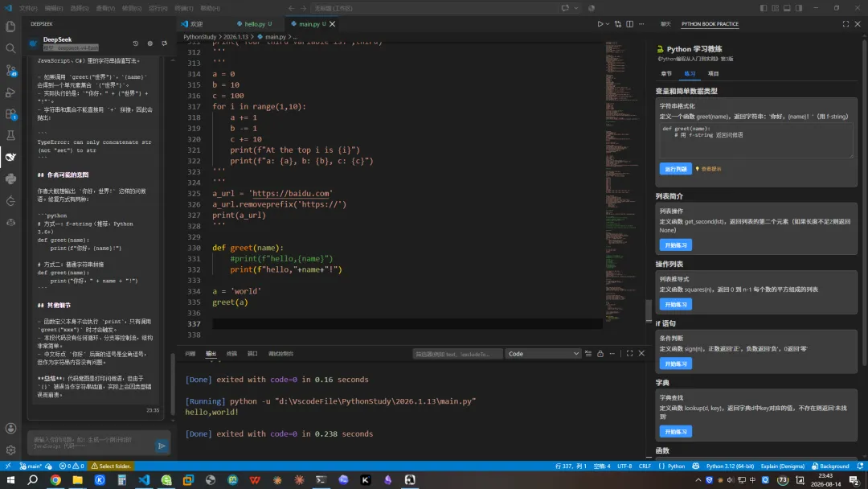868x489 pixels.
Task: Open DeepSeek panel settings gear
Action: (x=150, y=43)
